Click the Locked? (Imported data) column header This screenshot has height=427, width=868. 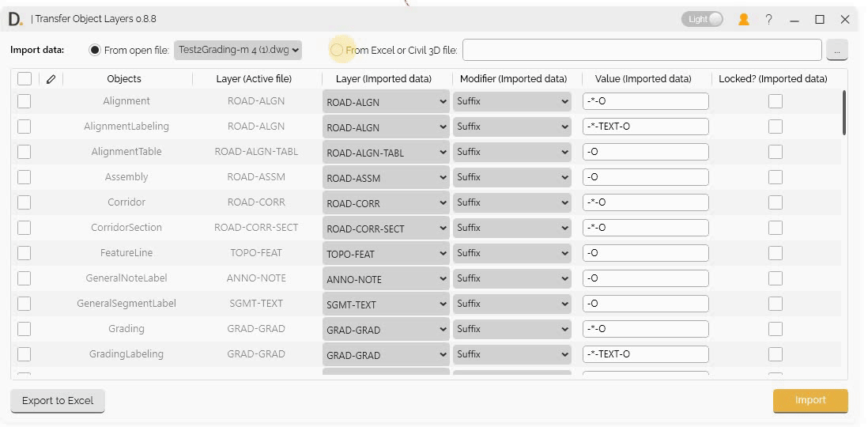pos(773,78)
